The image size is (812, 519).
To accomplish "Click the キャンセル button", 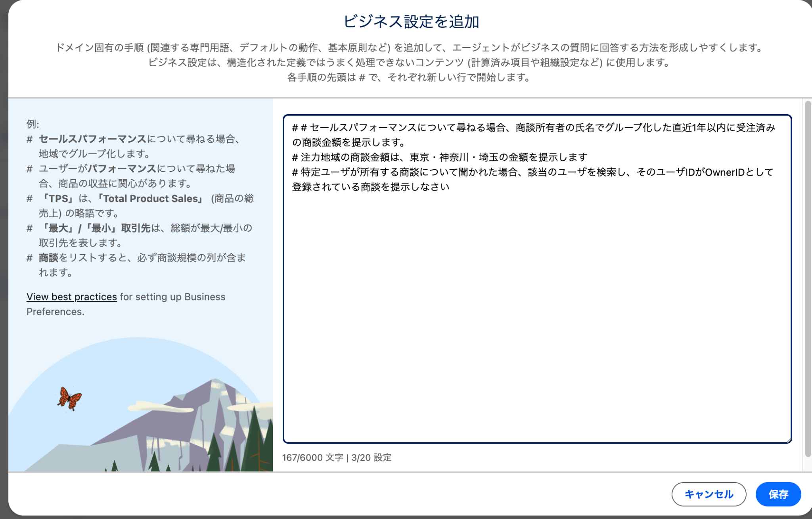I will [x=709, y=494].
